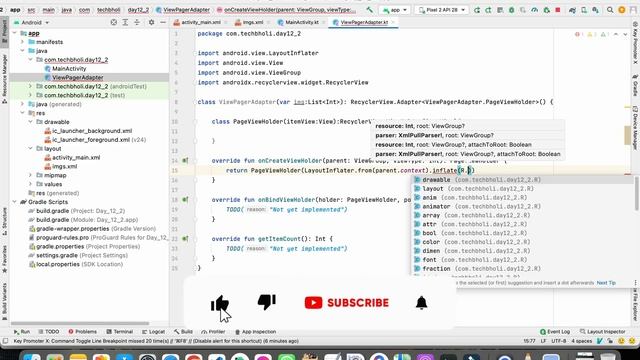Click the Search Everywhere magnifier icon
Viewport: 640px width, 360px height.
coord(610,9)
